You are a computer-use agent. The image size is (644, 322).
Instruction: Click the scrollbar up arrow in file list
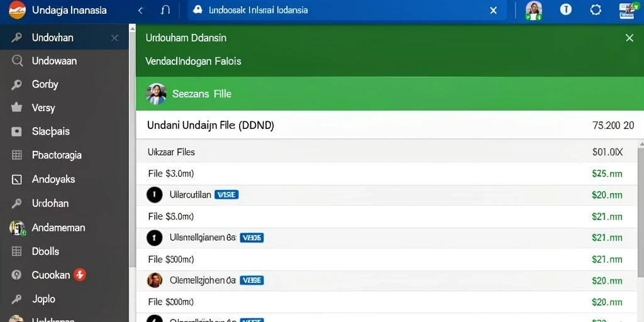(641, 144)
